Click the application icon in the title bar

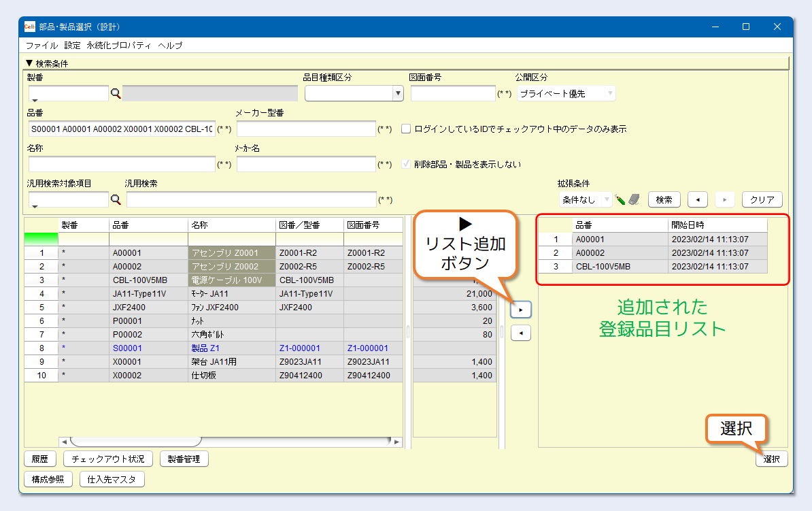pyautogui.click(x=30, y=27)
